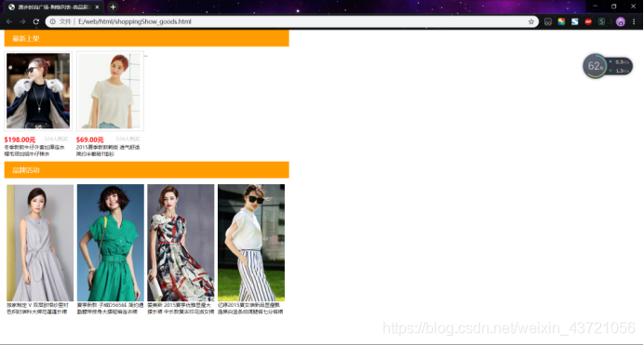Image resolution: width=644 pixels, height=345 pixels.
Task: Click the browser back arrow
Action: (9, 21)
